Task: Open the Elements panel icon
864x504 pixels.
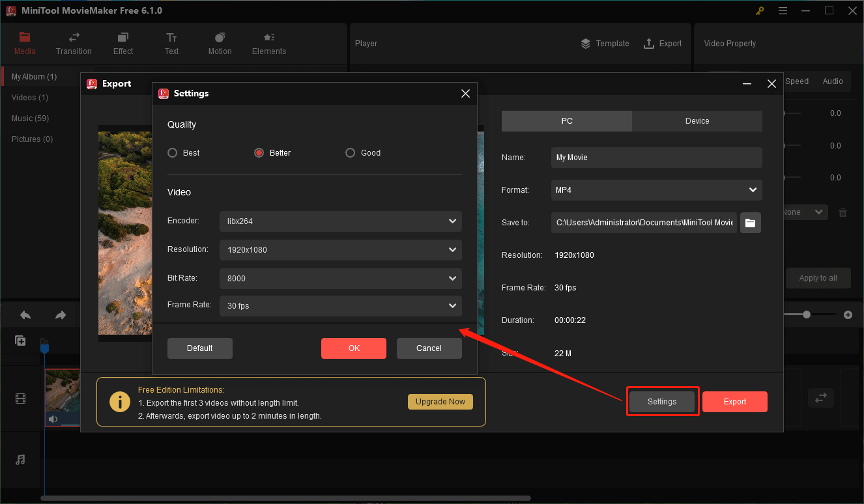Action: click(269, 37)
